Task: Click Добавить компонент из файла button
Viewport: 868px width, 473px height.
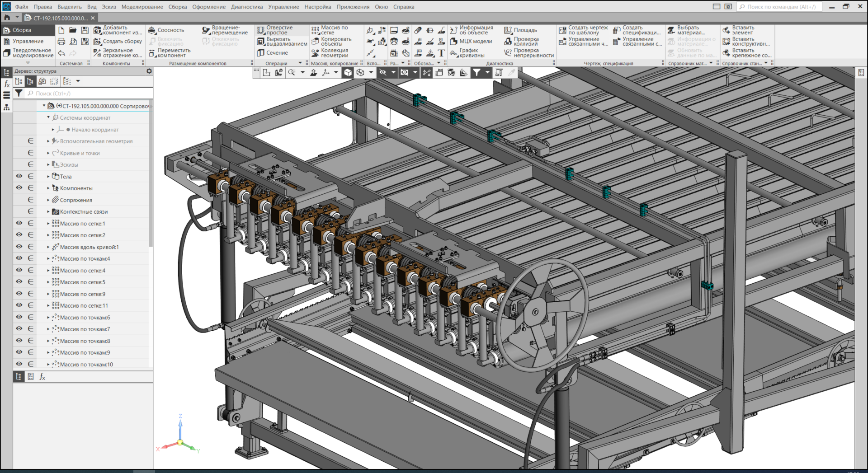Action: pyautogui.click(x=97, y=30)
